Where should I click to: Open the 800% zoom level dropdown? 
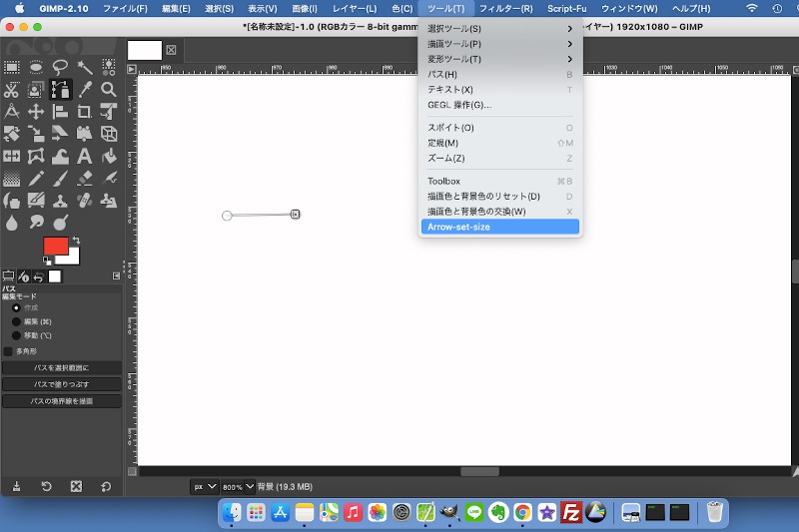(x=237, y=486)
